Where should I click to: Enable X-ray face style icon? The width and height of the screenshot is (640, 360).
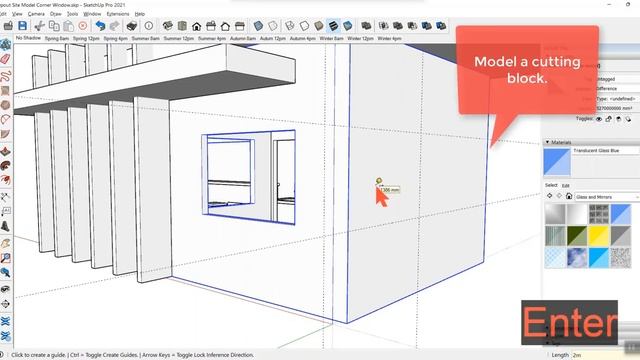tap(258, 26)
